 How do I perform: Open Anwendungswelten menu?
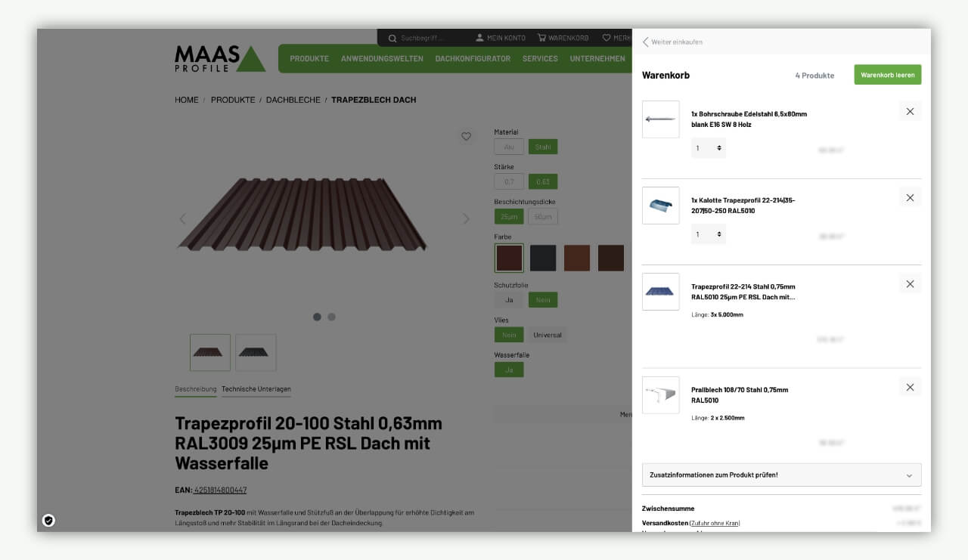tap(382, 58)
